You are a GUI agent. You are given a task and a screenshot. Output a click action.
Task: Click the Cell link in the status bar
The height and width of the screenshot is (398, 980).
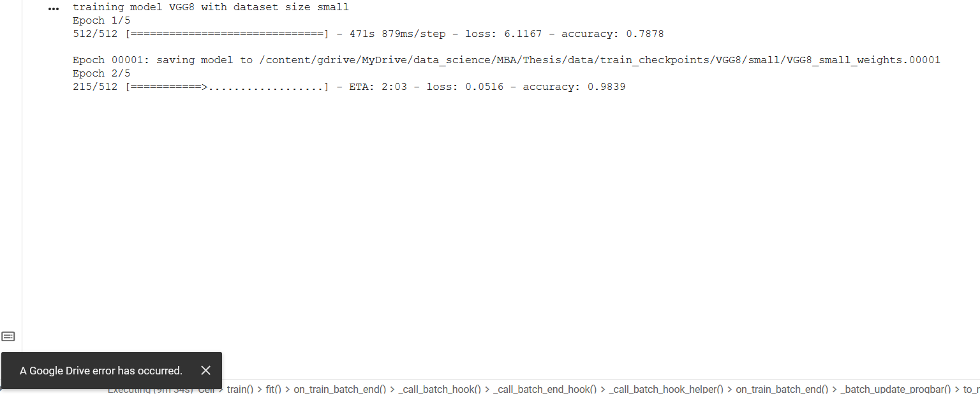click(206, 389)
